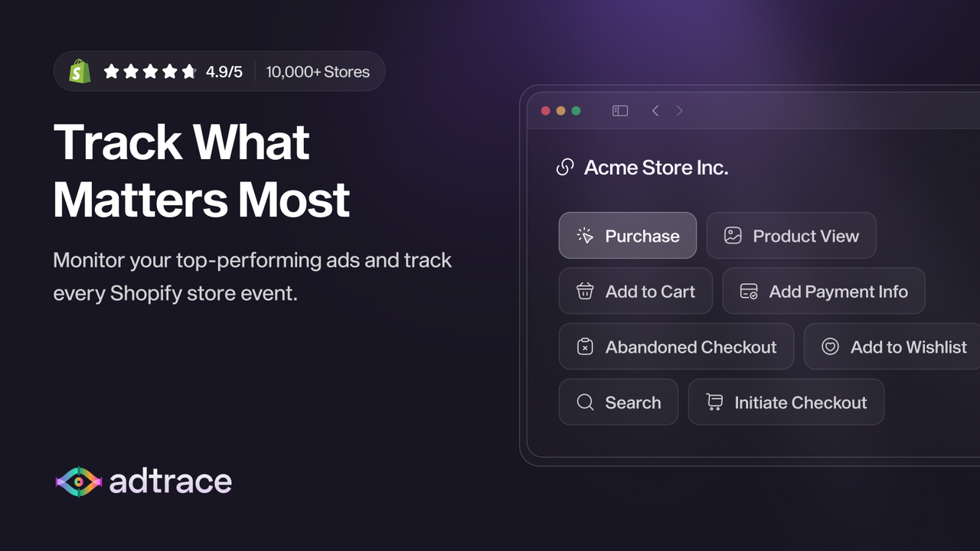Click the adtrace wordmark text
The image size is (980, 551).
(171, 481)
